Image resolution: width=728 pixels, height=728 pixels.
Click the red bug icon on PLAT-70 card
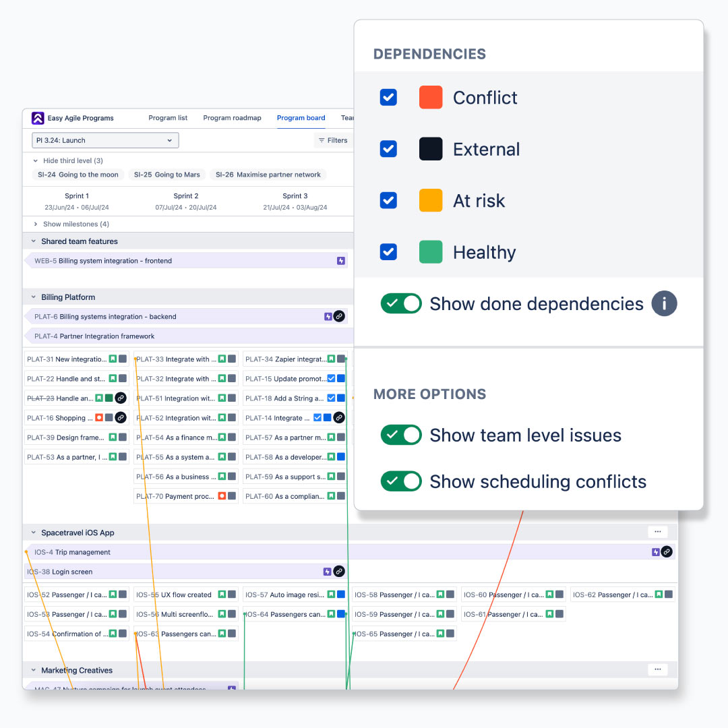pos(222,496)
